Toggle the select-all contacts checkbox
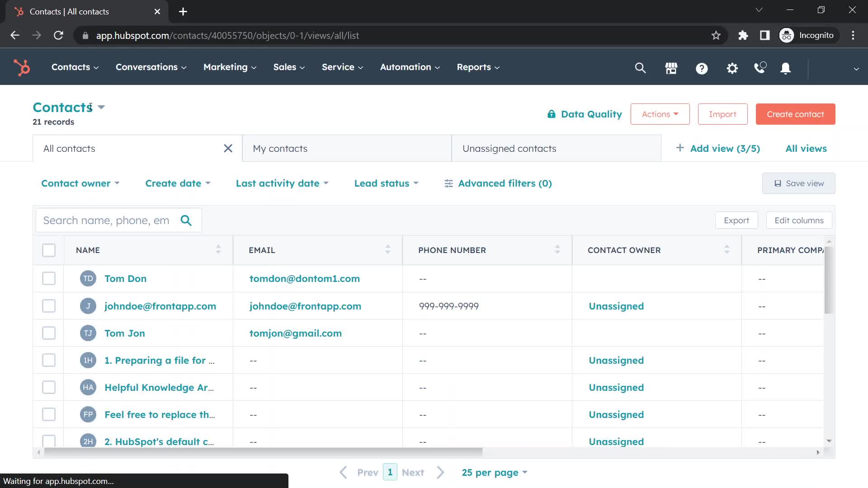 click(x=49, y=250)
